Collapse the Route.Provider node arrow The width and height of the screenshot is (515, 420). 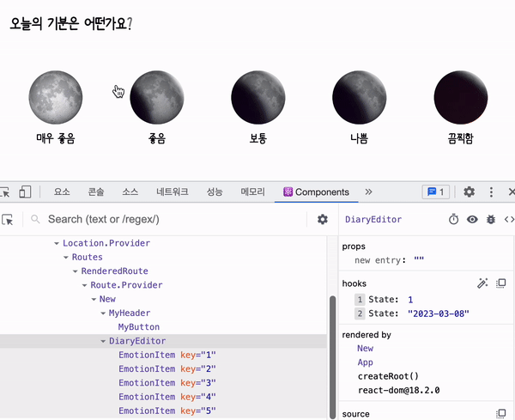click(84, 285)
